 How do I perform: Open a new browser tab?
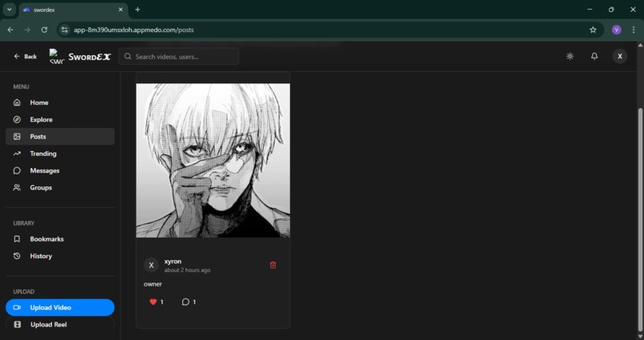[x=137, y=10]
